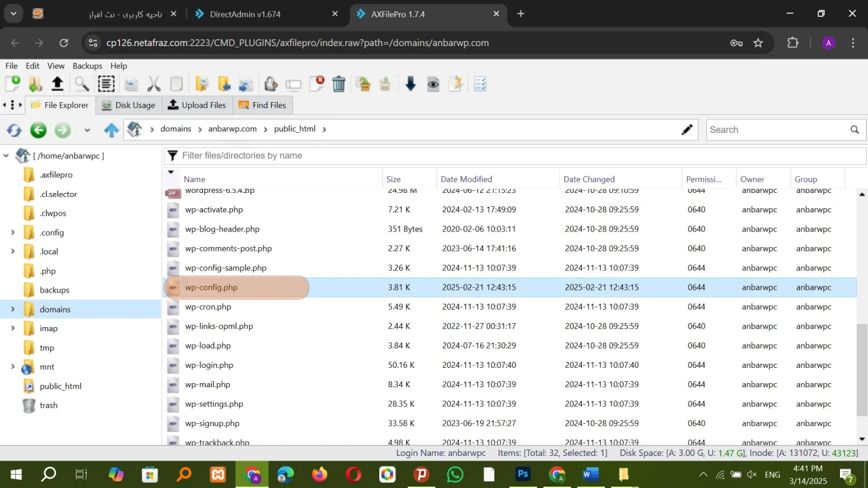
Task: Click the green back navigation arrow
Action: 39,130
